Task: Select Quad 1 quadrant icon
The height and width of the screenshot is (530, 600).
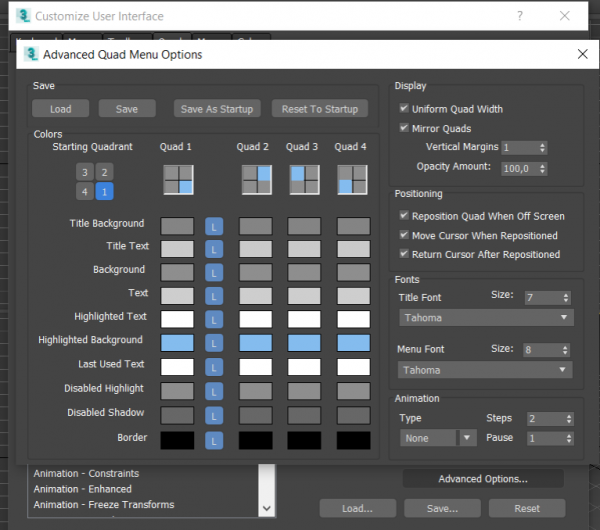Action: coord(178,180)
